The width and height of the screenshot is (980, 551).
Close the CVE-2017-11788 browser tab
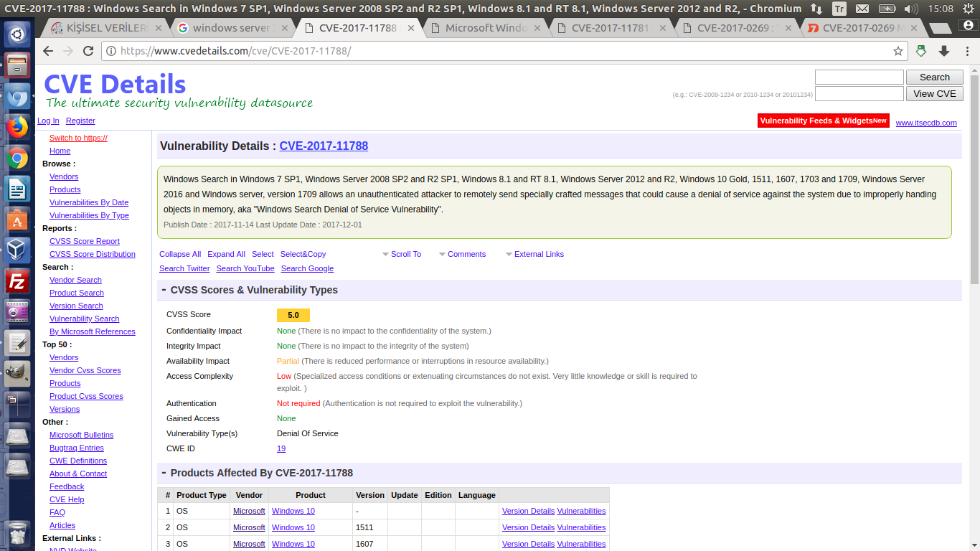(x=410, y=28)
